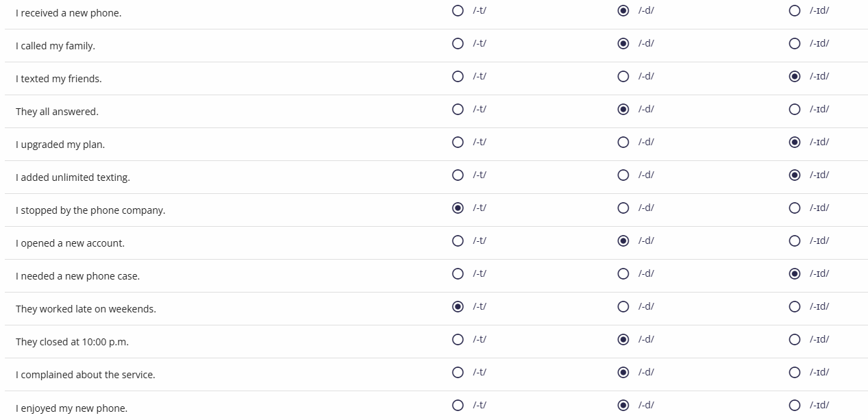Select /-ɪd/ for "I enjoyed my new phone"
This screenshot has width=868, height=420.
point(795,405)
